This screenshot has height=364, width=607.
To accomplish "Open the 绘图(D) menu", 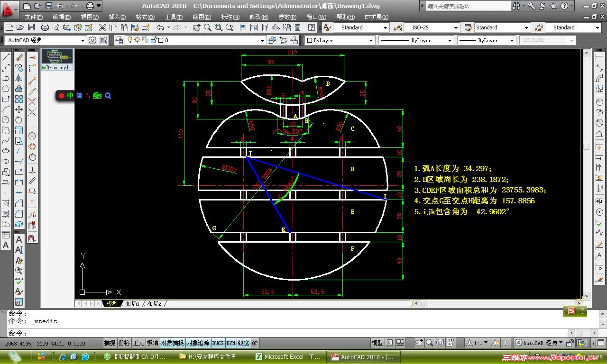I will (202, 17).
